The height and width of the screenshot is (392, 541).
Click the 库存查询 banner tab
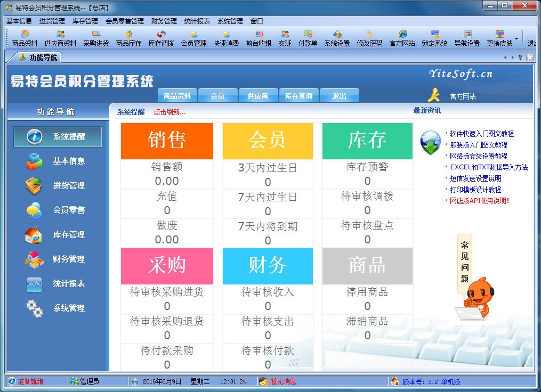[x=299, y=96]
